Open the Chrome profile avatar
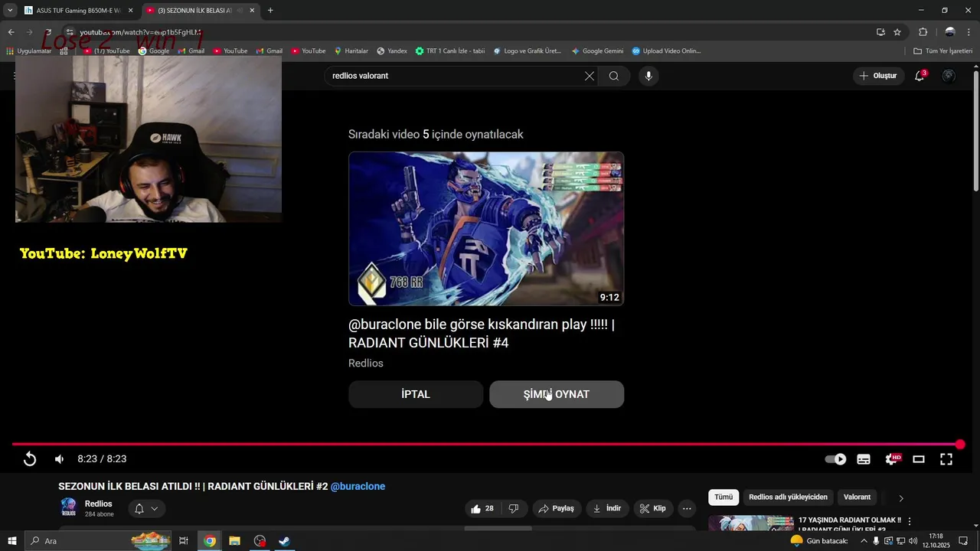Screen dimensions: 980x551 coord(950,32)
